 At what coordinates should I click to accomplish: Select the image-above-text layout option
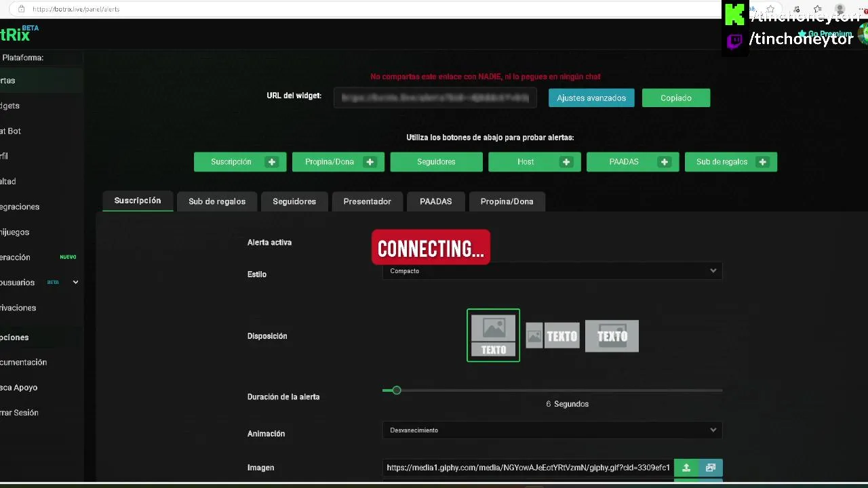(494, 335)
